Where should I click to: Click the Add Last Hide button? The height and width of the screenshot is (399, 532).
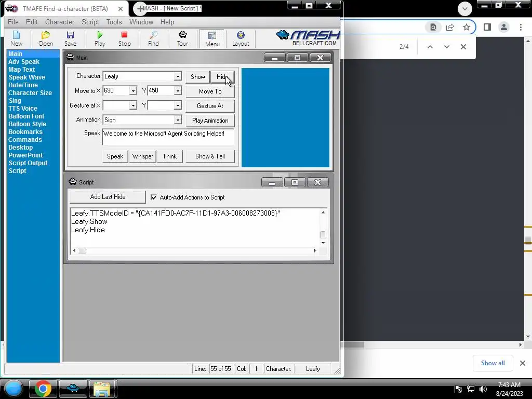coord(108,197)
